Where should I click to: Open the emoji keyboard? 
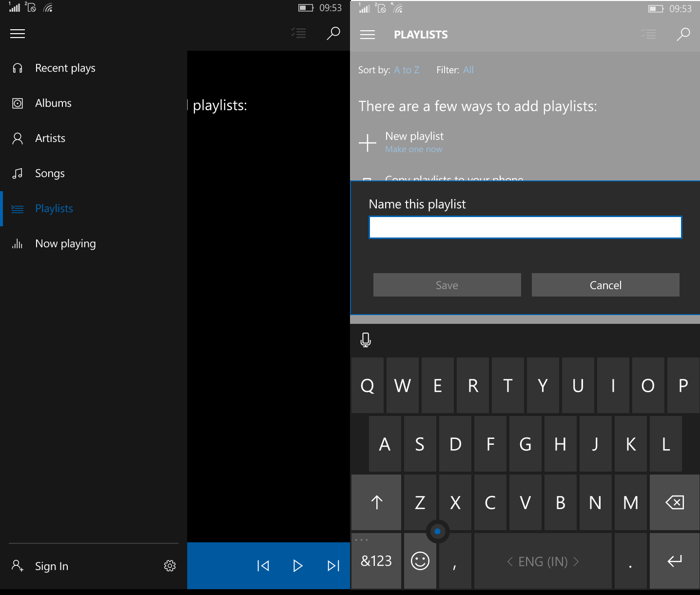pyautogui.click(x=420, y=561)
